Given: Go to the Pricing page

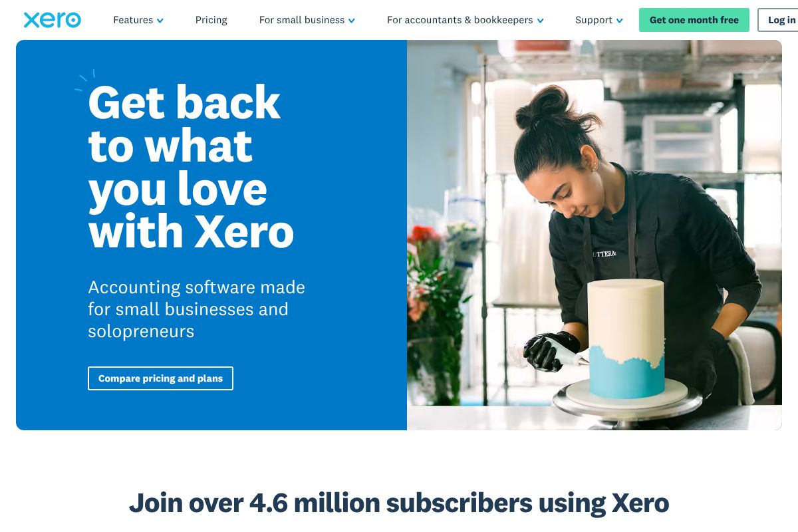Looking at the screenshot, I should click(x=211, y=20).
